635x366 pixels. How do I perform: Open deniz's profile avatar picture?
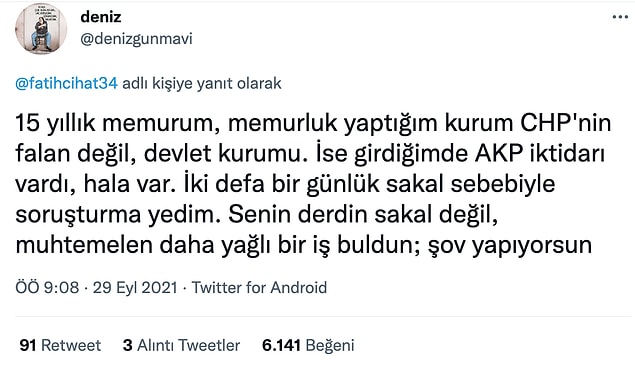(x=41, y=29)
